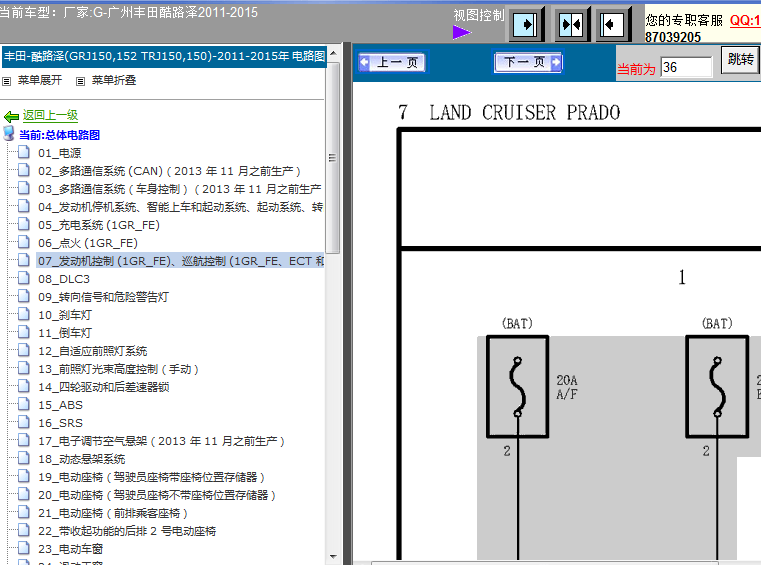761x565 pixels.
Task: Open 03_多路通信系统 (车身控制) entry
Action: (x=180, y=189)
